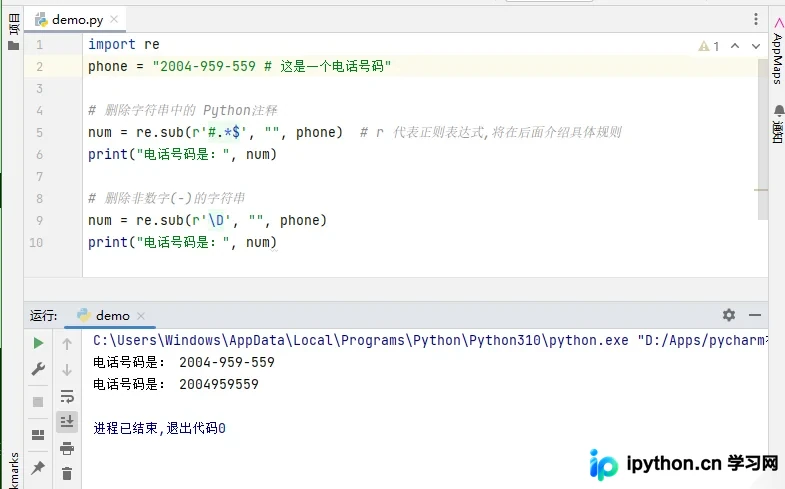The image size is (785, 489).
Task: Clear console with trash icon
Action: [x=67, y=473]
